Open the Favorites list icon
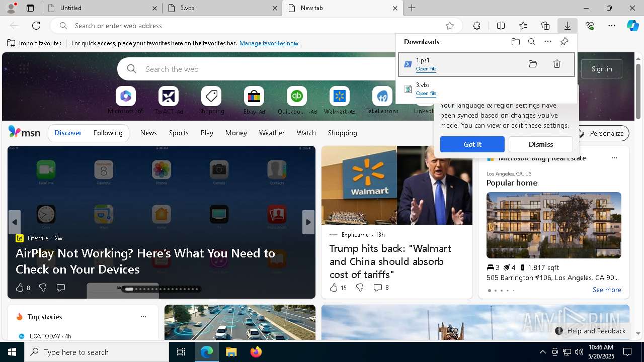Viewport: 644px width, 362px height. (523, 26)
